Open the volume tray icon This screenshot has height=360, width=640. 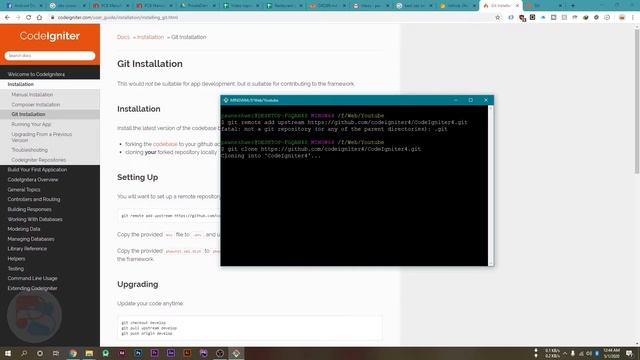589,353
